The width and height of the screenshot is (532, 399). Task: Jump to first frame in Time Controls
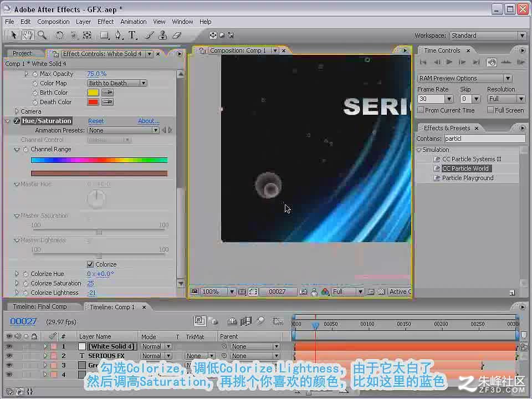click(423, 62)
